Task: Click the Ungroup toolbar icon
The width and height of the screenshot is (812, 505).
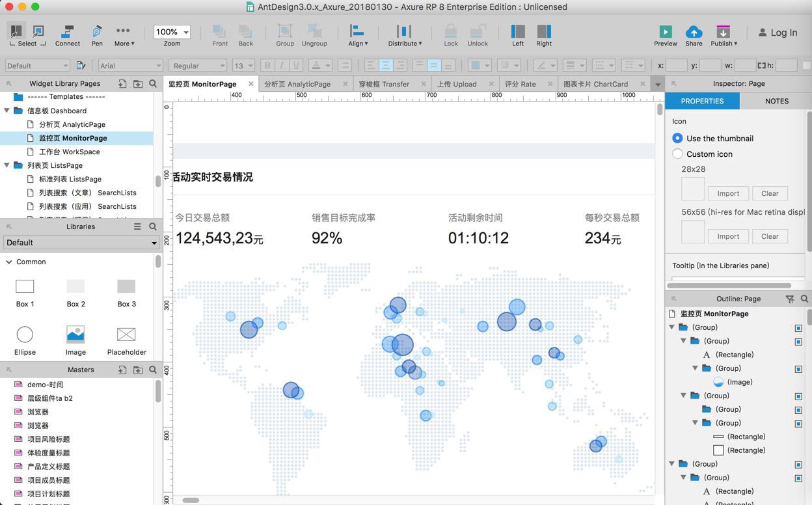Action: pos(314,31)
